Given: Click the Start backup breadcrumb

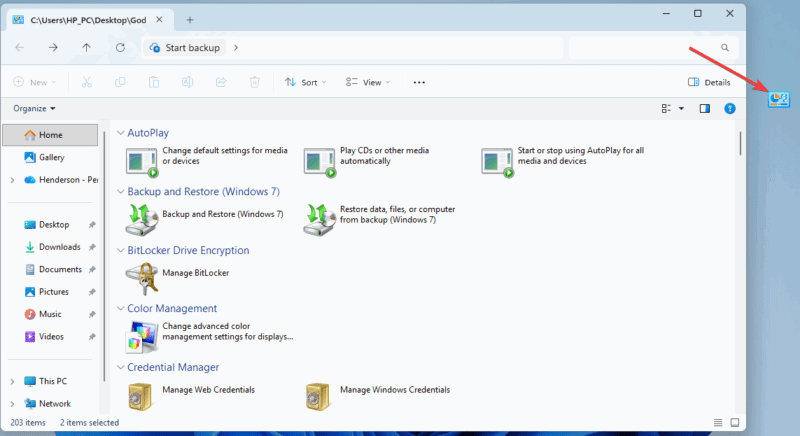Looking at the screenshot, I should (185, 47).
